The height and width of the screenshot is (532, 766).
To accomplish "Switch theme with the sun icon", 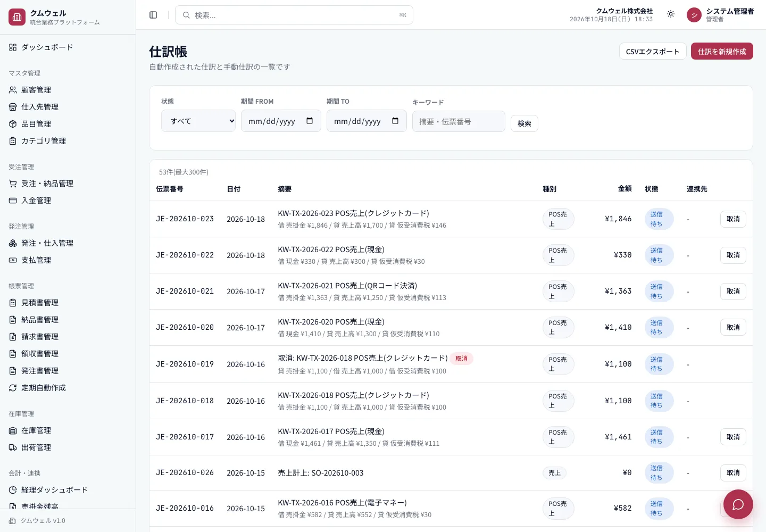I will coord(671,14).
